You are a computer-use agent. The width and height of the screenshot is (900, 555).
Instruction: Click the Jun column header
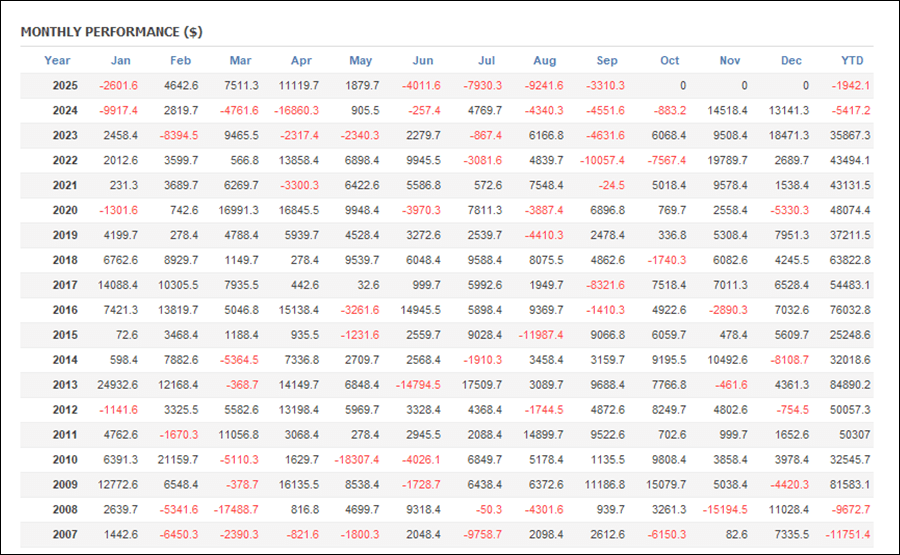pos(423,61)
